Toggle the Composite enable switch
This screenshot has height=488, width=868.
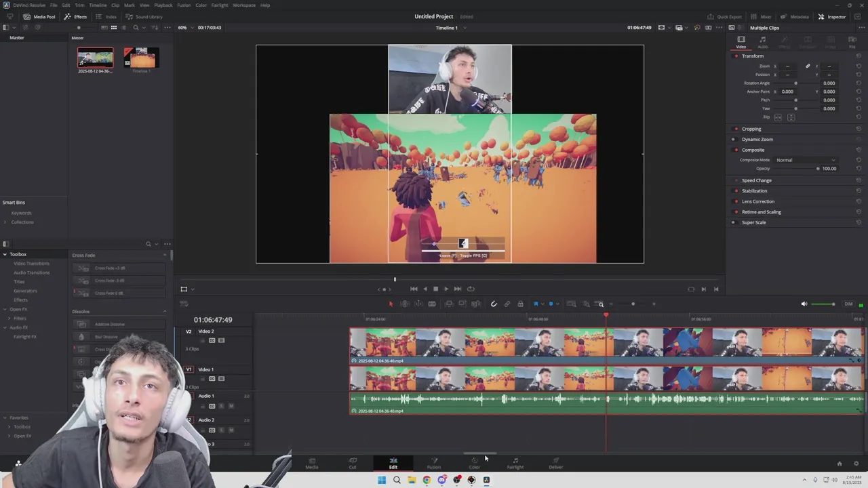tap(736, 150)
